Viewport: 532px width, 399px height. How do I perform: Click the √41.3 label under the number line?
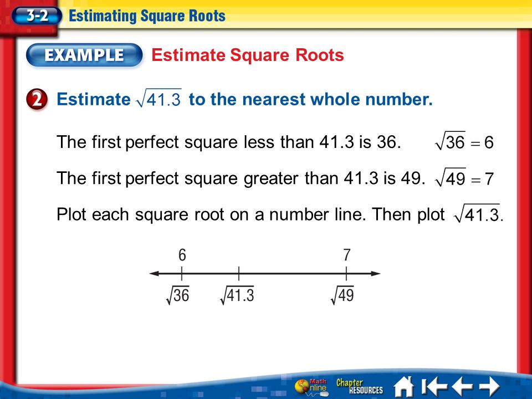[x=237, y=295]
